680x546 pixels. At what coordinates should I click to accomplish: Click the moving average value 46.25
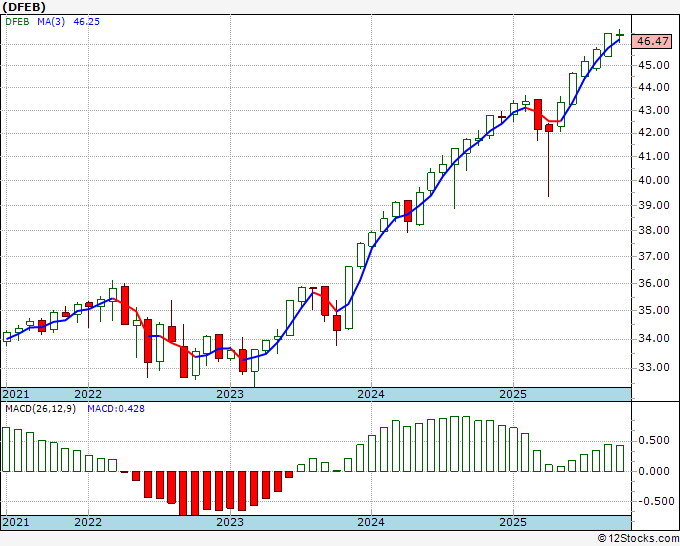tap(87, 22)
